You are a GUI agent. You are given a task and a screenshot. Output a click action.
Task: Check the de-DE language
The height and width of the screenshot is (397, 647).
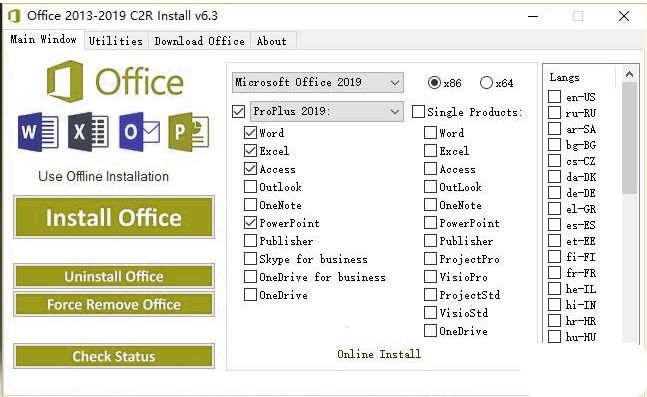point(554,193)
